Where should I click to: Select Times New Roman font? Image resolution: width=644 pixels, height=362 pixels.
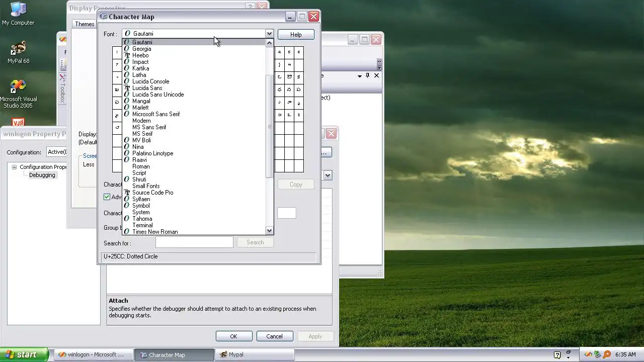(194, 232)
